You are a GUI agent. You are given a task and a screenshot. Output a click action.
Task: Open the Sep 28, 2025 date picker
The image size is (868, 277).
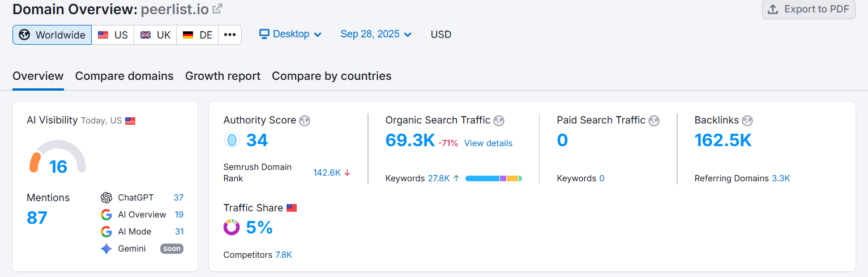click(376, 34)
